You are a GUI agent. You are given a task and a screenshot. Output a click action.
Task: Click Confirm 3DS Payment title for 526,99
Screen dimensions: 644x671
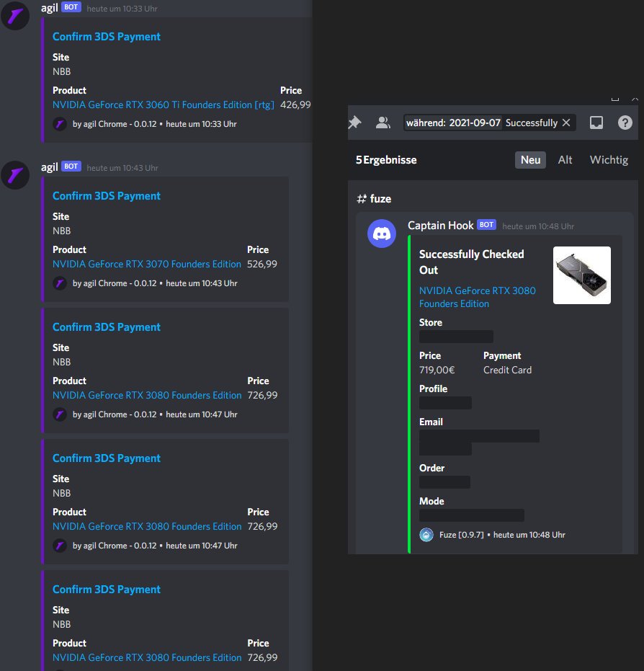pyautogui.click(x=107, y=196)
